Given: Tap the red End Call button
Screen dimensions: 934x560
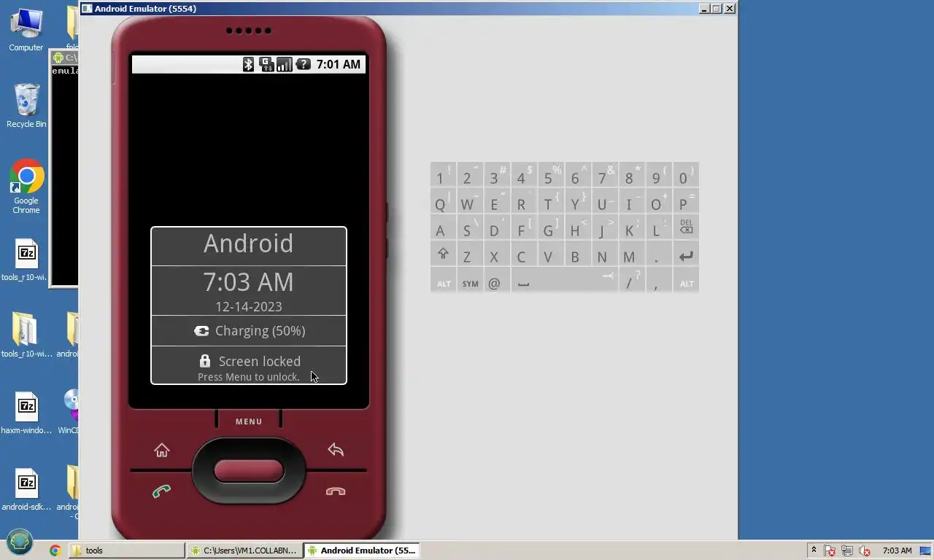Looking at the screenshot, I should point(336,491).
